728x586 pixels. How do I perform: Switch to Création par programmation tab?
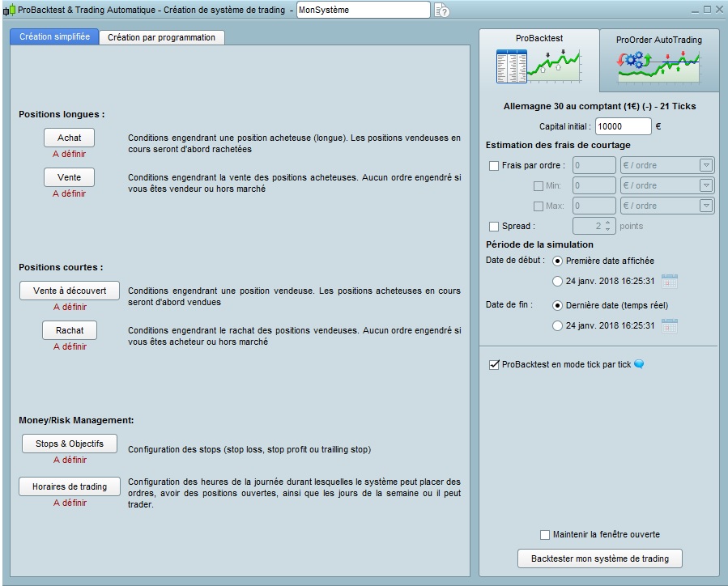(162, 37)
